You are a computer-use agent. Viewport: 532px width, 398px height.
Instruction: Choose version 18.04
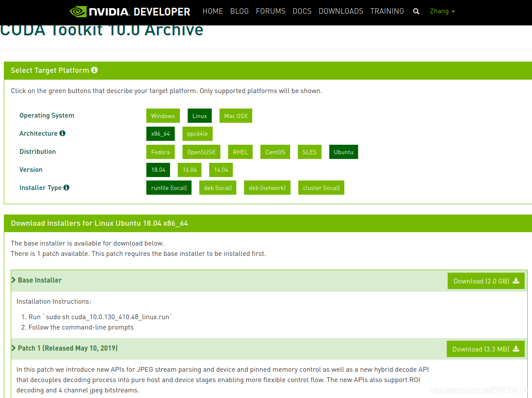click(x=158, y=170)
